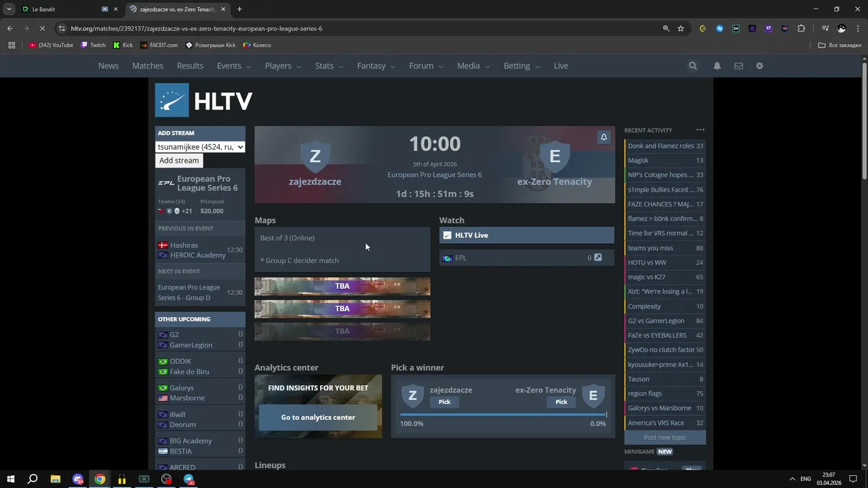Click the HLTV logo
This screenshot has width=868, height=488.
pyautogui.click(x=203, y=100)
